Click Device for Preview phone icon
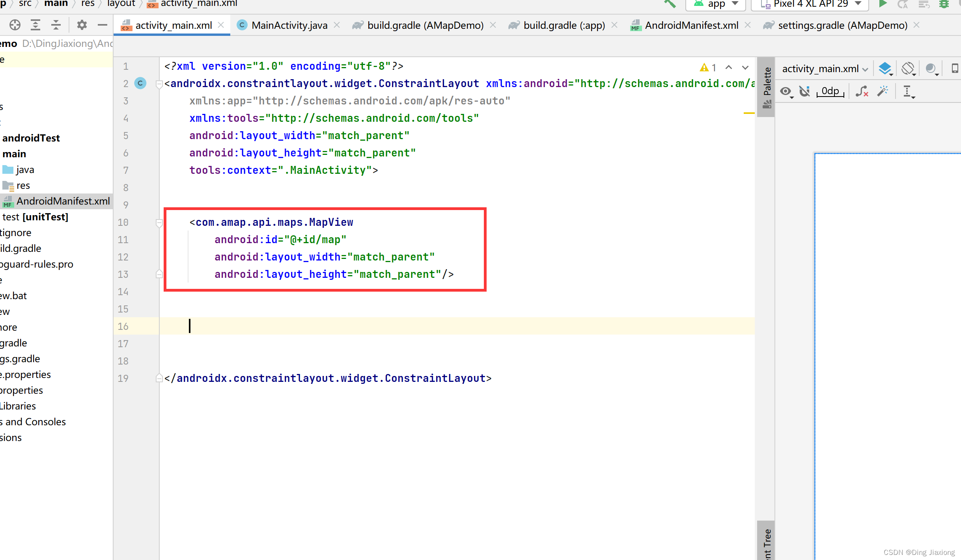The image size is (961, 560). pyautogui.click(x=955, y=69)
